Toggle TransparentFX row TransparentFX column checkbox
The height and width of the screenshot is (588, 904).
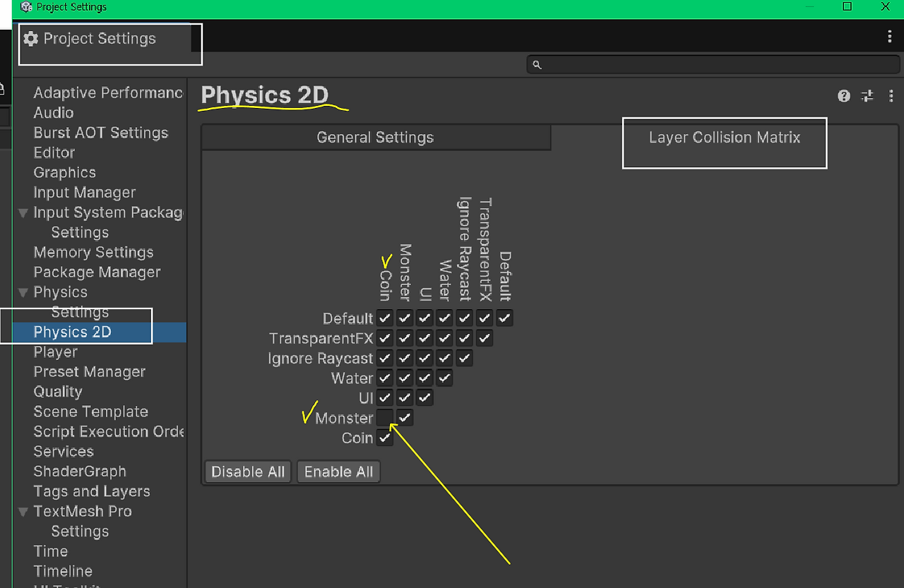point(484,338)
